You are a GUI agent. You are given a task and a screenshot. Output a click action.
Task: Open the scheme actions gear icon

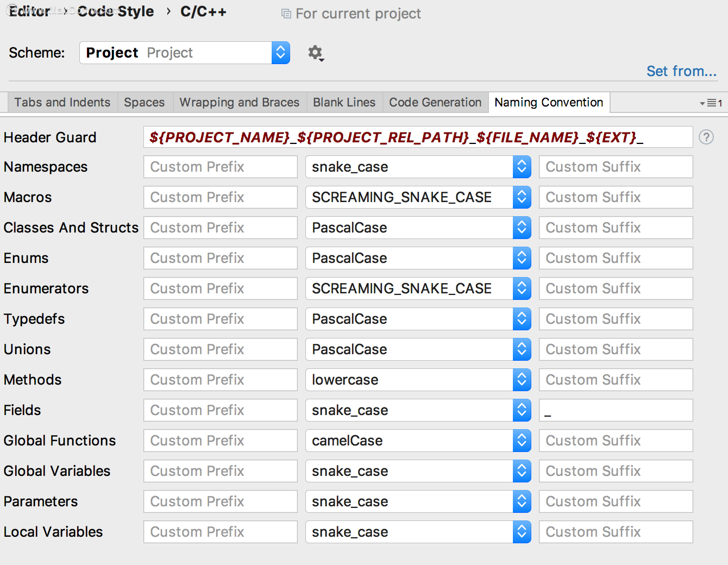pyautogui.click(x=316, y=53)
